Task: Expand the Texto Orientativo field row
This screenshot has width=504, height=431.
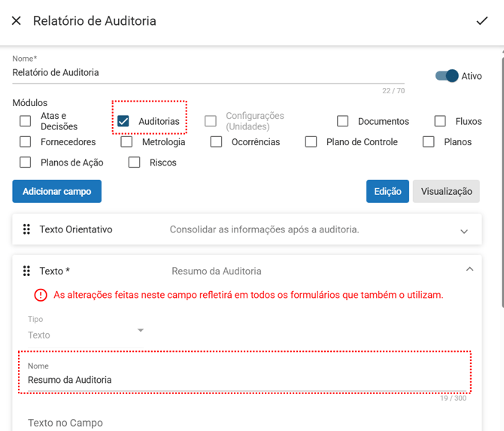Action: [464, 231]
